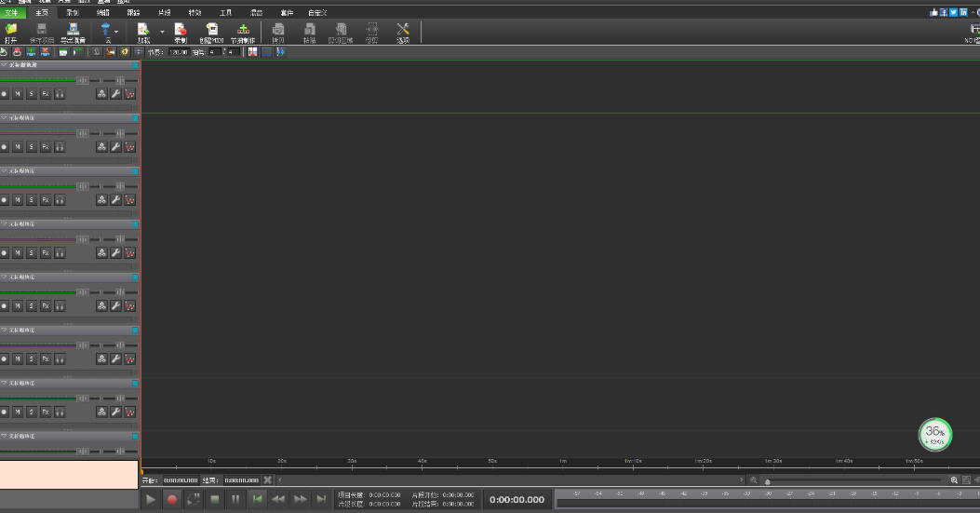This screenshot has height=513, width=980.
Task: Click the clear selection X icon
Action: click(267, 479)
